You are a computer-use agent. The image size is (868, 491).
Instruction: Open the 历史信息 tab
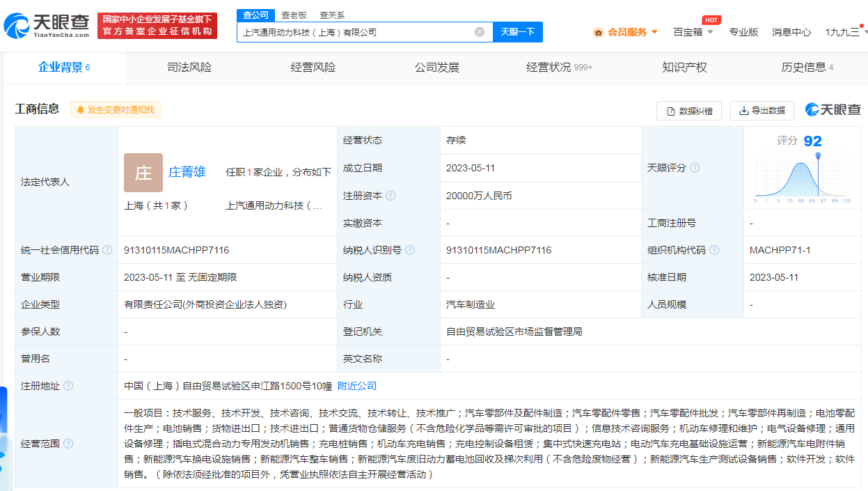pyautogui.click(x=807, y=68)
